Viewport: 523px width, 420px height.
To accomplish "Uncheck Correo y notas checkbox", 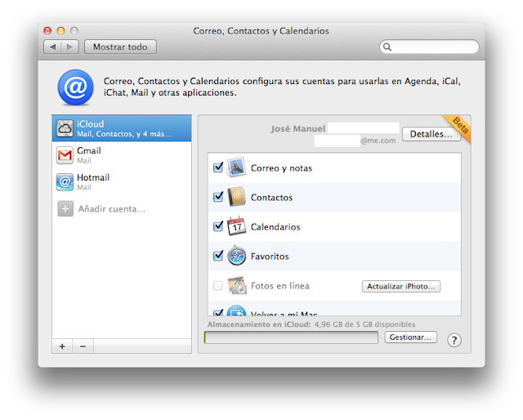I will click(218, 168).
